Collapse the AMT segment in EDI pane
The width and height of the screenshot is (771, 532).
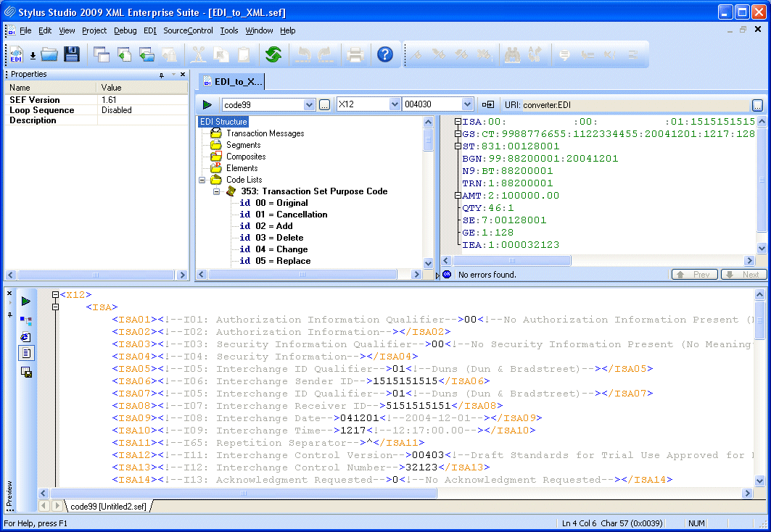pos(458,196)
